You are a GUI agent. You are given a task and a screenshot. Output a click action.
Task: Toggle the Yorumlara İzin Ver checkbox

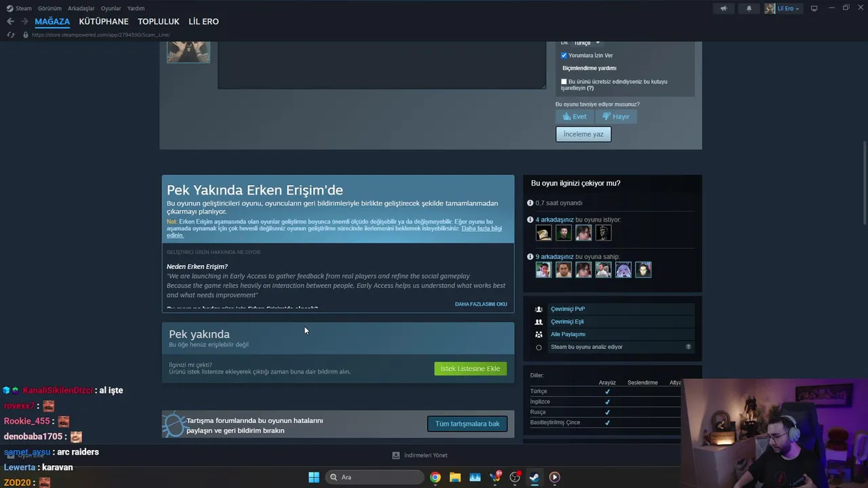click(x=564, y=56)
